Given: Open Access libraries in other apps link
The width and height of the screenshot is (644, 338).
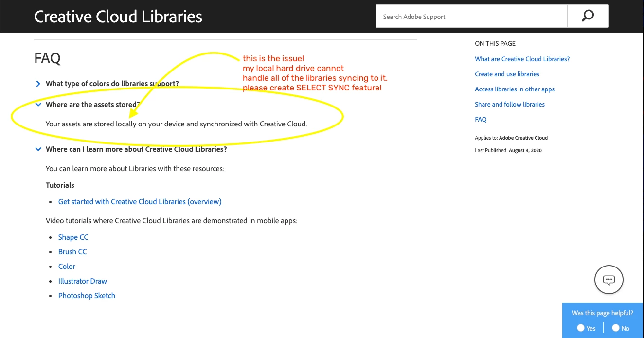Looking at the screenshot, I should point(515,89).
